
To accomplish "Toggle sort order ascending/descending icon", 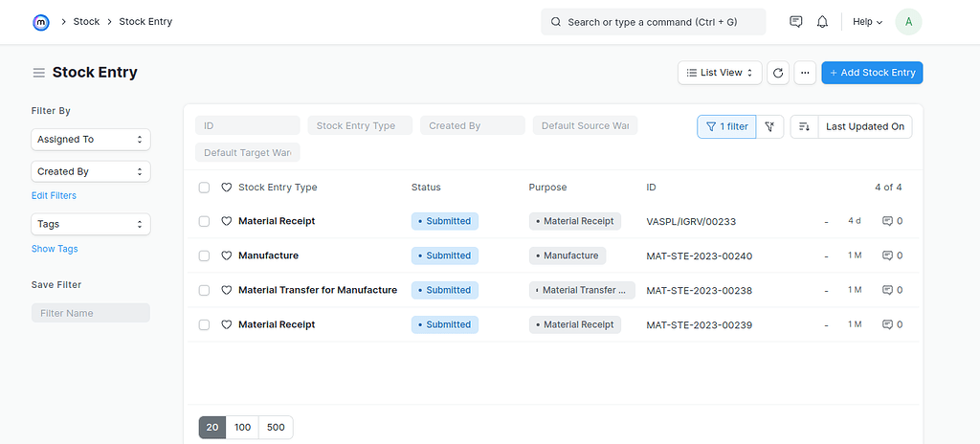I will click(804, 127).
